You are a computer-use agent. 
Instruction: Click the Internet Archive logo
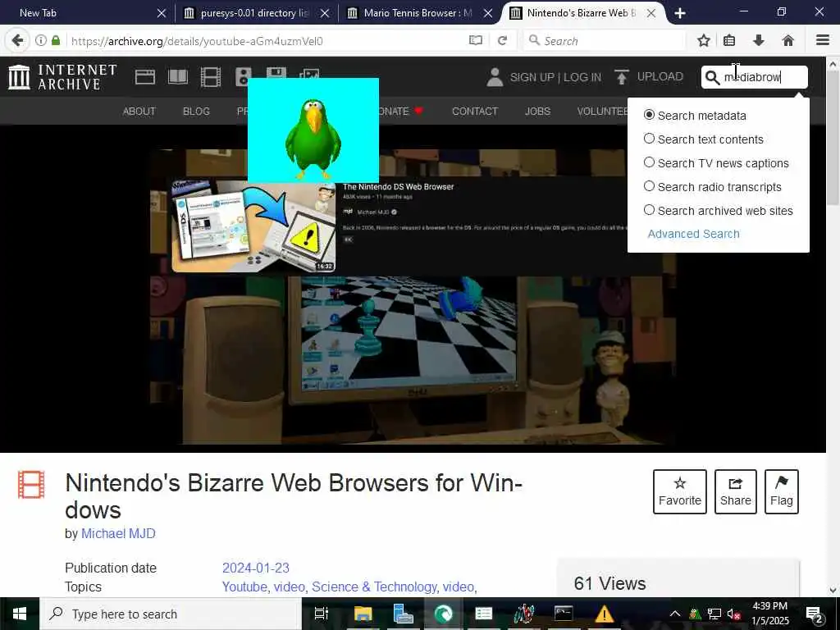62,76
